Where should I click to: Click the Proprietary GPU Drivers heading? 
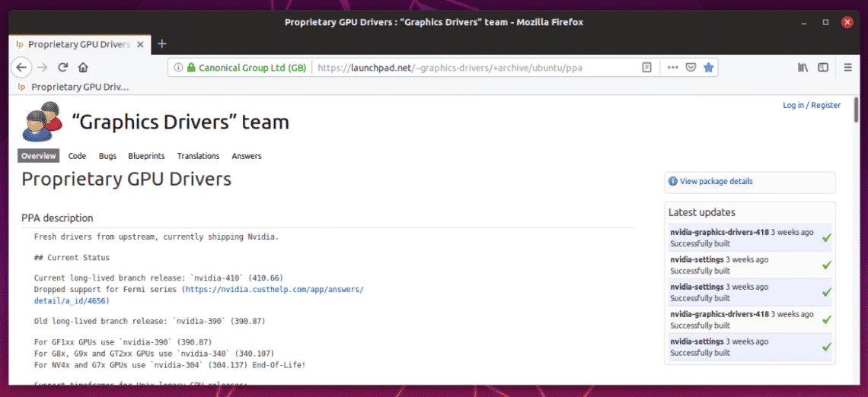coord(126,179)
